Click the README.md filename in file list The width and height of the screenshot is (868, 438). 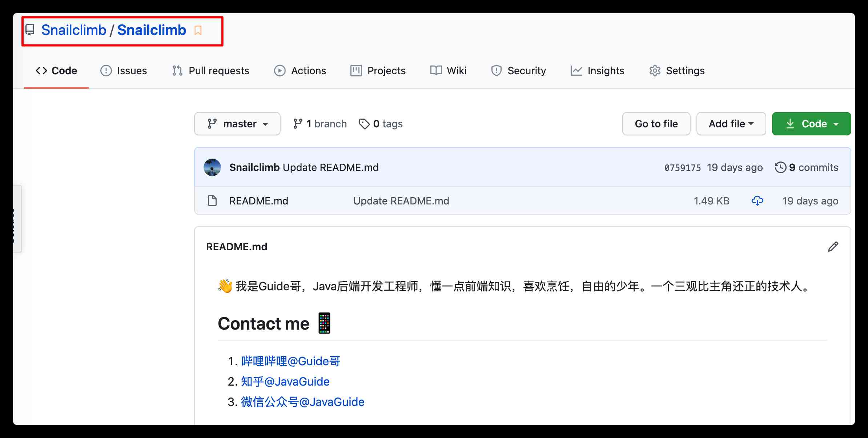pyautogui.click(x=258, y=200)
